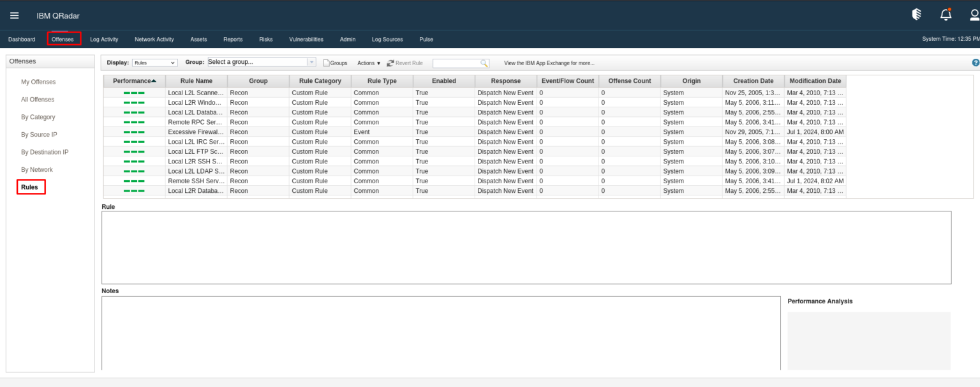Expand the 'Select a group' combo box
This screenshot has height=387, width=980.
311,63
